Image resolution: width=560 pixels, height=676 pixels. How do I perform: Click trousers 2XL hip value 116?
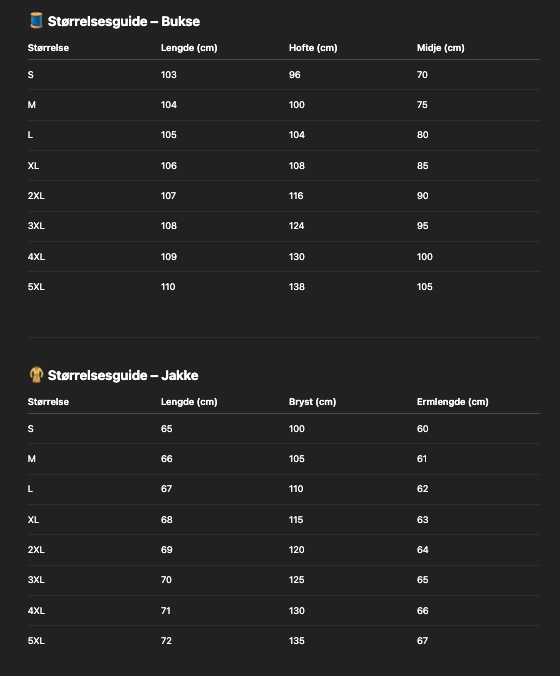click(x=296, y=196)
